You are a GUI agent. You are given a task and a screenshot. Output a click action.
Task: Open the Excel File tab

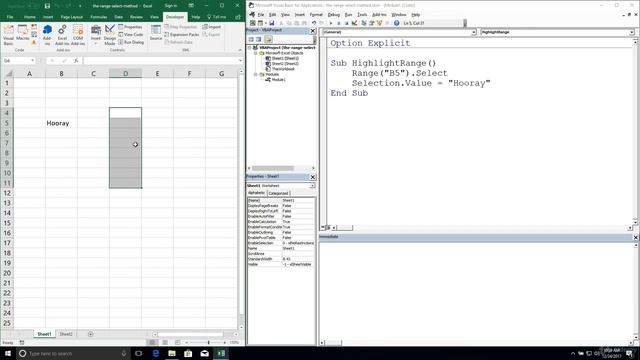[10, 17]
